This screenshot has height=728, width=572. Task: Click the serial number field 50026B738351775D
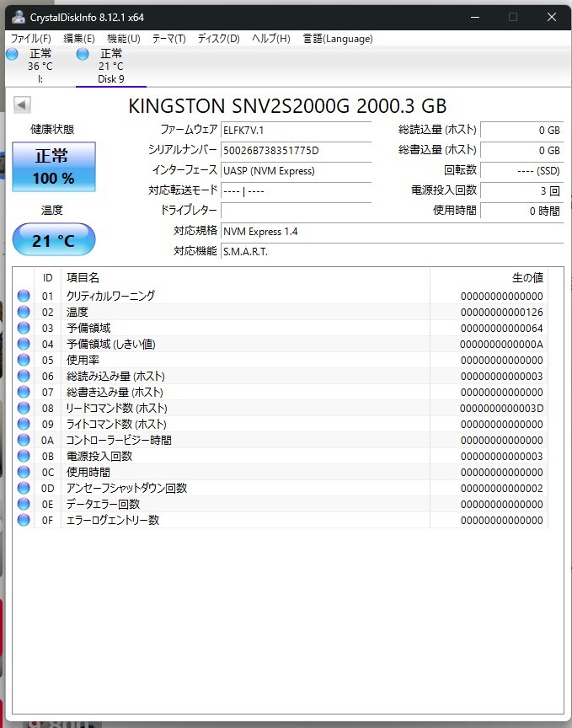coord(297,151)
